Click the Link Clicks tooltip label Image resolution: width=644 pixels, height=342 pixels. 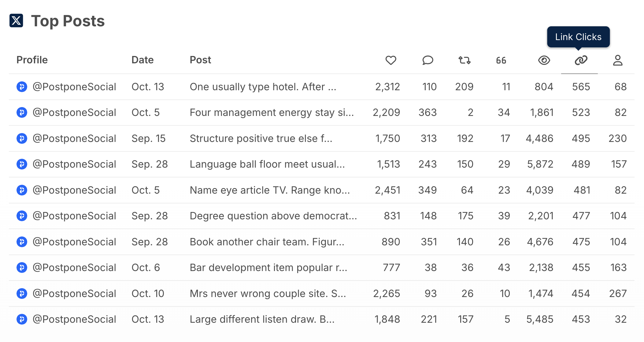[578, 37]
